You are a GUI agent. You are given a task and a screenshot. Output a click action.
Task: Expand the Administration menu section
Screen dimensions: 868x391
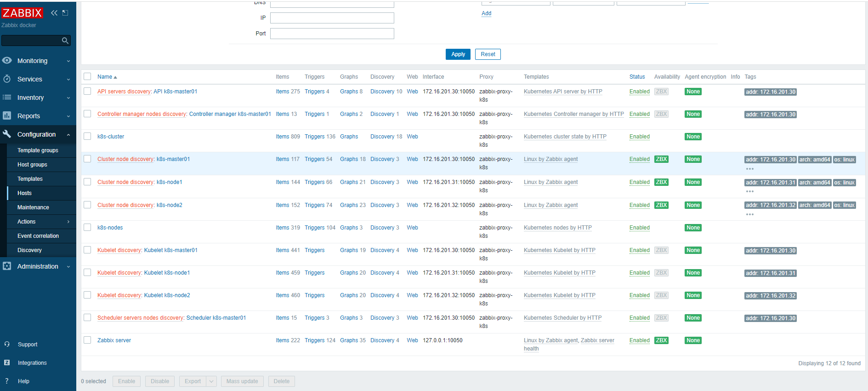tap(68, 266)
